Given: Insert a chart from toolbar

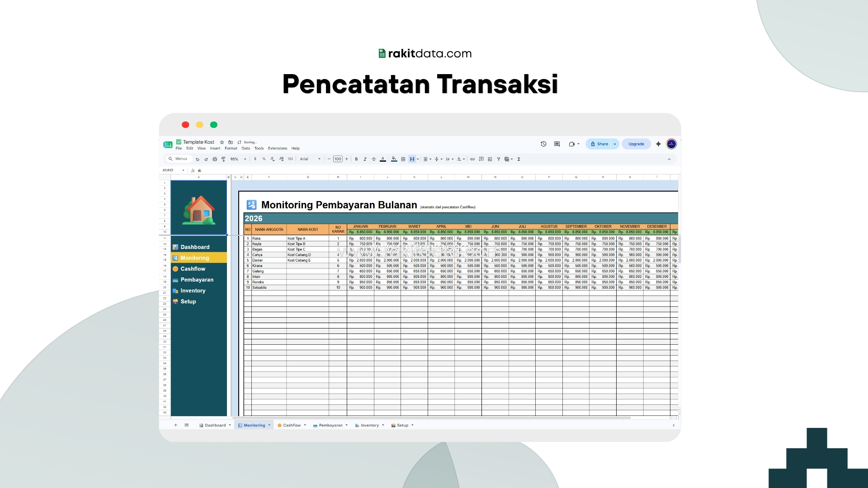Looking at the screenshot, I should (x=490, y=159).
